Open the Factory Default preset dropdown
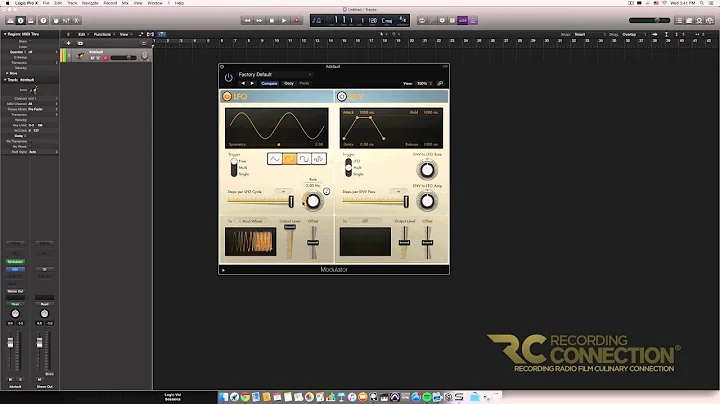 [x=275, y=74]
